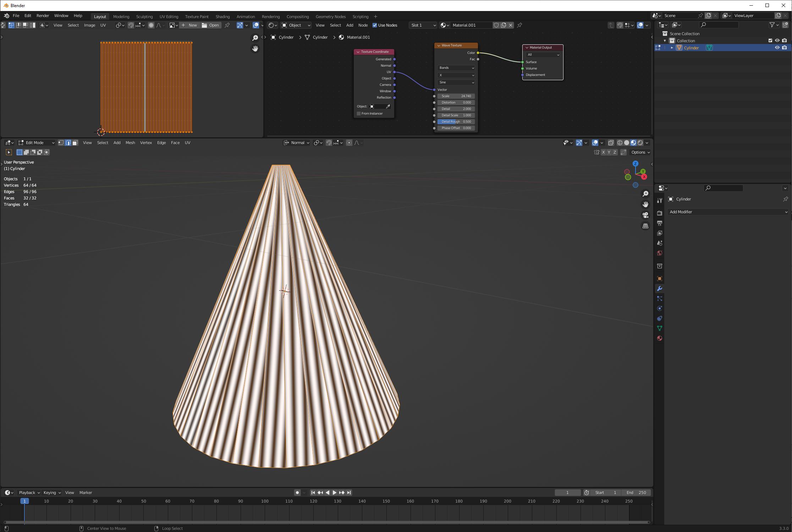Open the Bands type dropdown in Wave Texture
The width and height of the screenshot is (792, 532).
tap(456, 68)
